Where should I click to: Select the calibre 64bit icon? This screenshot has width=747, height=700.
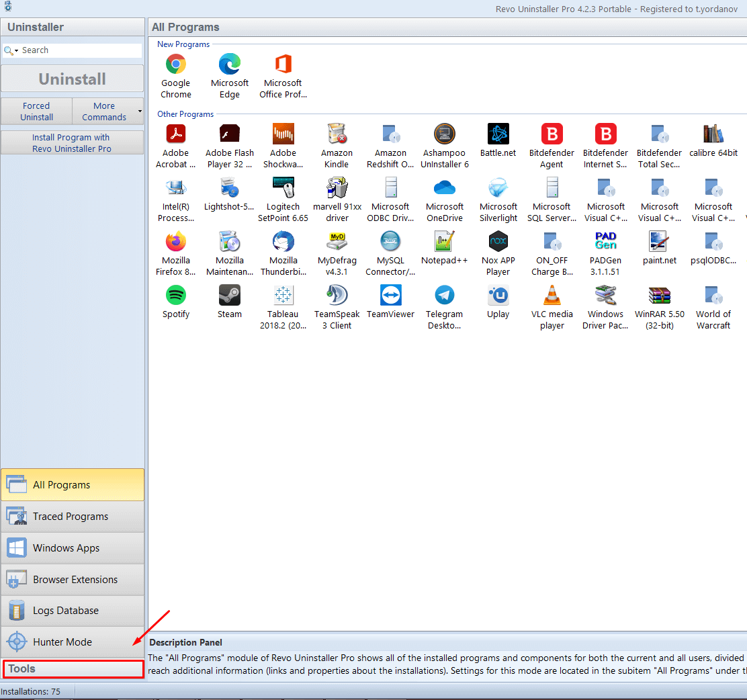click(713, 134)
